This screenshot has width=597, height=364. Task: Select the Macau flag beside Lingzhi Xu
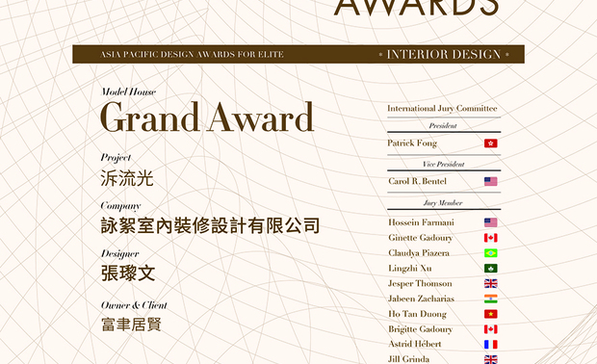[491, 269]
